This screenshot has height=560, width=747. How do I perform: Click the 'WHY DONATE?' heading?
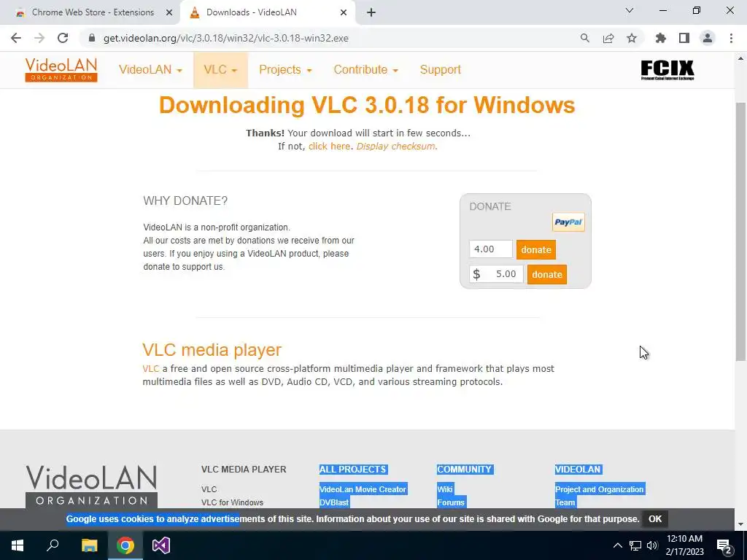pyautogui.click(x=185, y=201)
